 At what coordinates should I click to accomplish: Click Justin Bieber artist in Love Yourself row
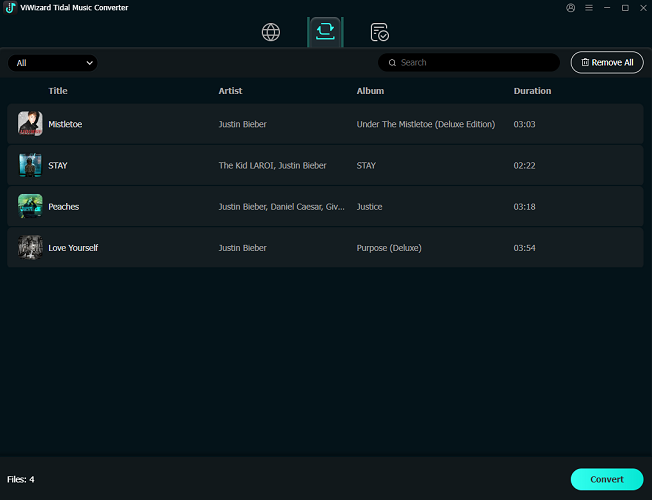pyautogui.click(x=242, y=248)
